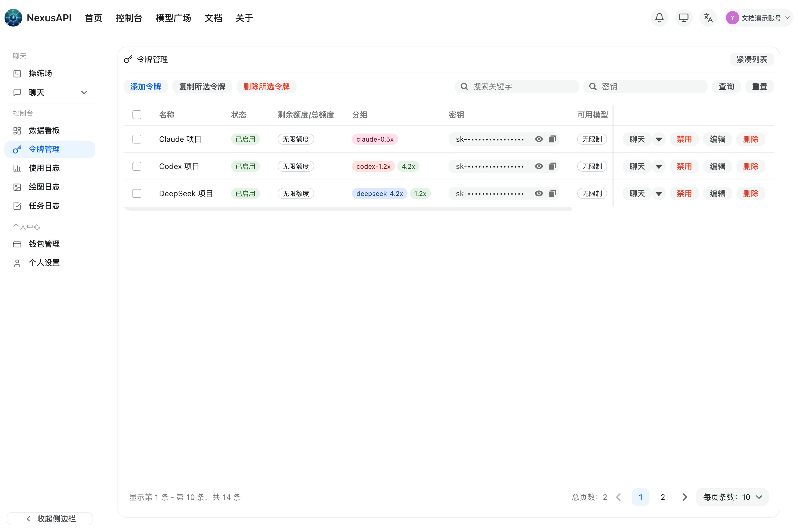Click the 名称 column header
The width and height of the screenshot is (798, 532).
(167, 115)
